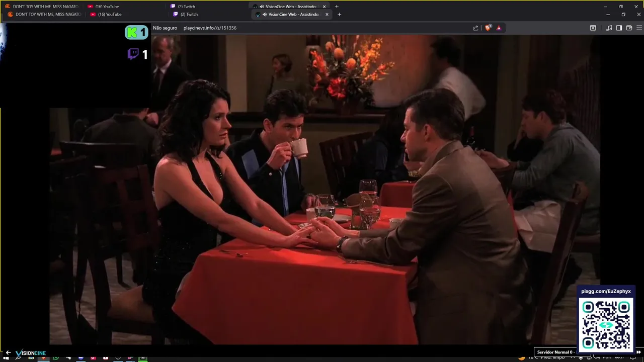Click the purple Twitch viewer counter icon
Screen dimensions: 644x362
[133, 54]
